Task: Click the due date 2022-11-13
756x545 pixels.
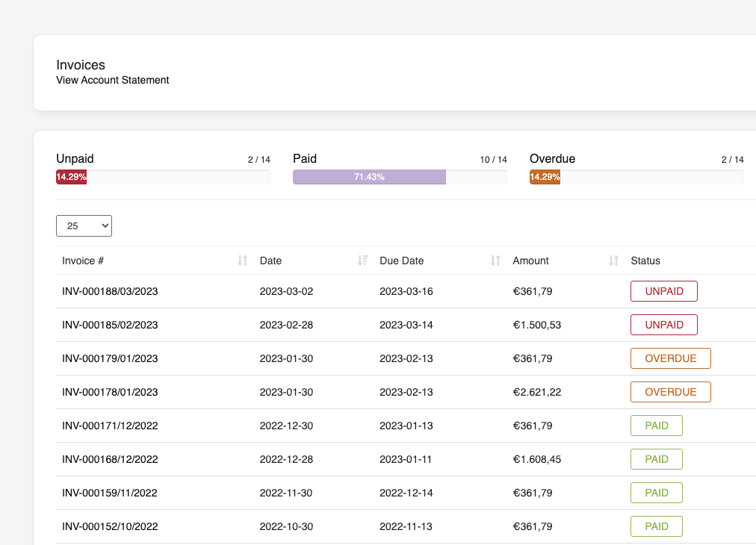Action: coord(406,526)
